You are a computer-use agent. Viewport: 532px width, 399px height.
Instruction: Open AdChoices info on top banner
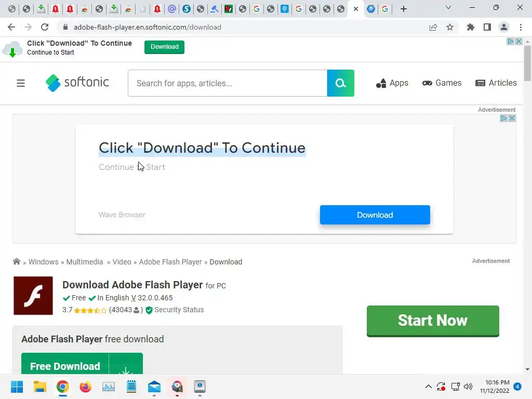pos(511,42)
